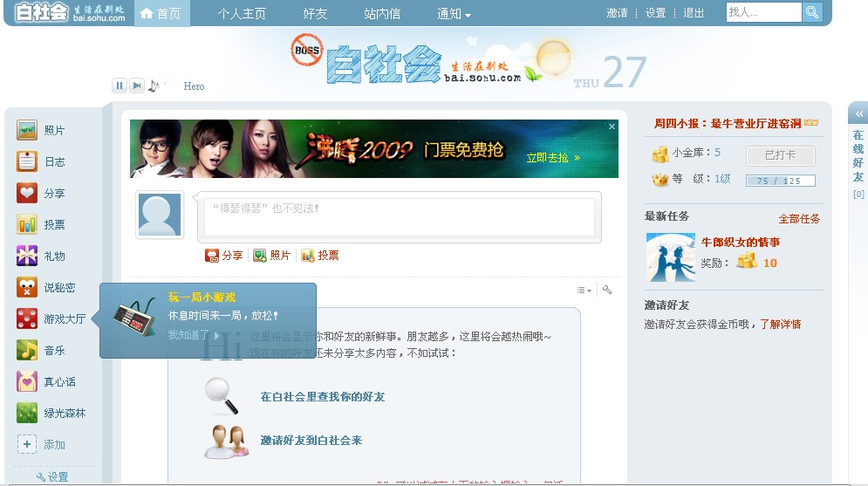The height and width of the screenshot is (486, 868).
Task: Click the 牛郎织女 task thumbnail
Action: [x=671, y=257]
